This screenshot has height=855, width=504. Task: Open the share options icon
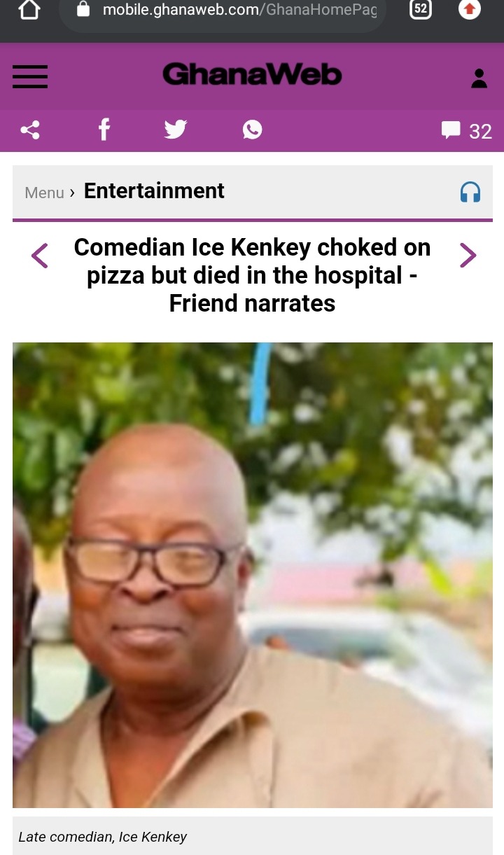[x=30, y=130]
